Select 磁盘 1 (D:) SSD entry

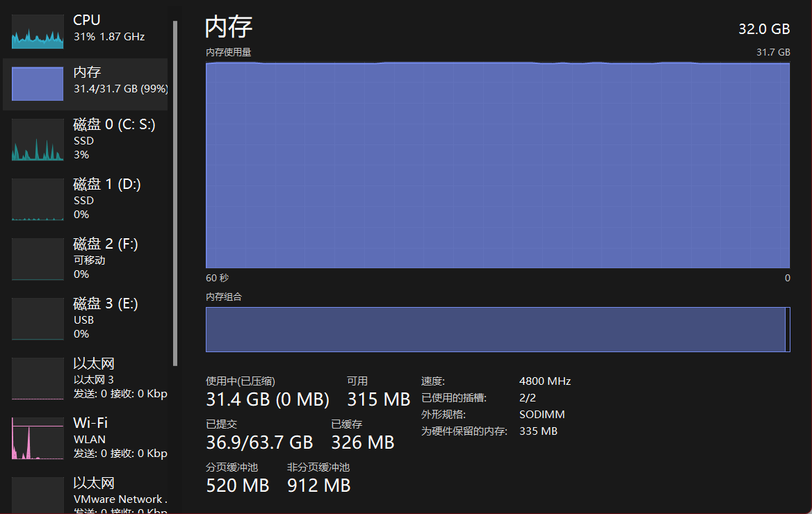pos(106,185)
